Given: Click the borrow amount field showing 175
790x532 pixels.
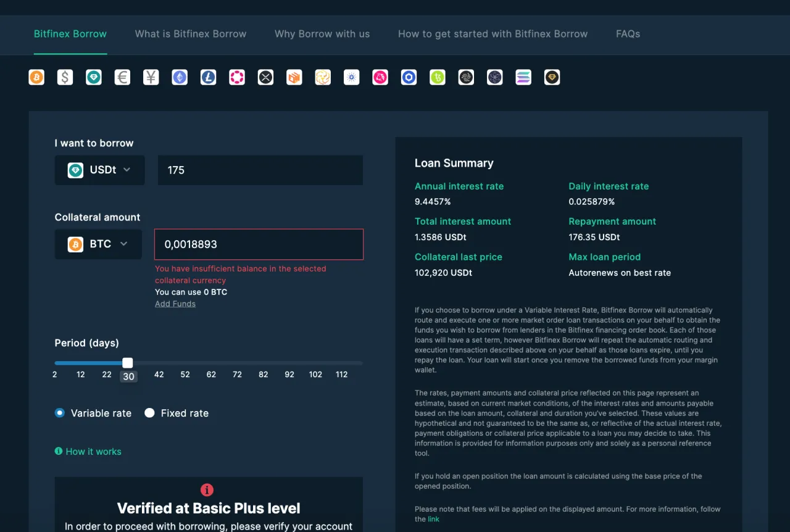Looking at the screenshot, I should pyautogui.click(x=260, y=170).
